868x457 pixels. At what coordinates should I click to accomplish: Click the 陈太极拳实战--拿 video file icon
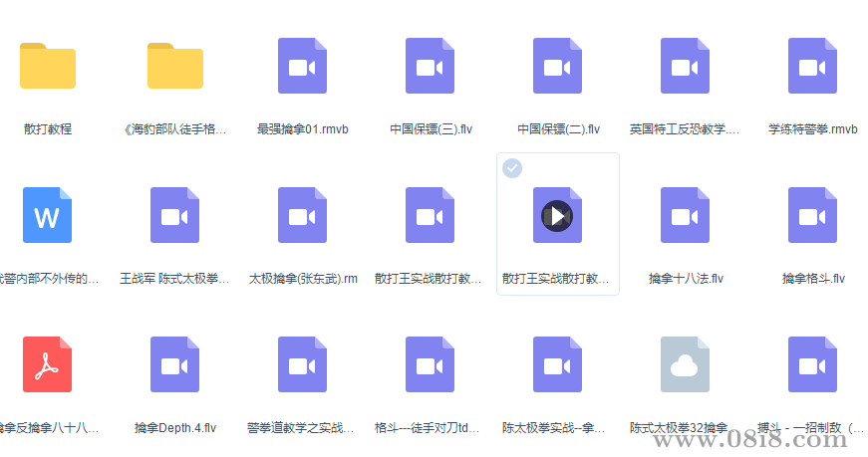click(557, 364)
